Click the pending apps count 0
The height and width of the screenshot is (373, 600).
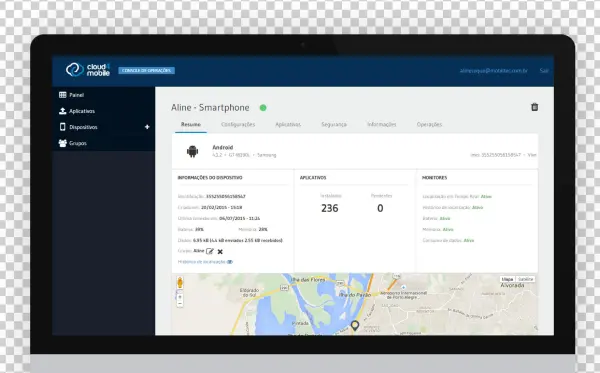380,208
